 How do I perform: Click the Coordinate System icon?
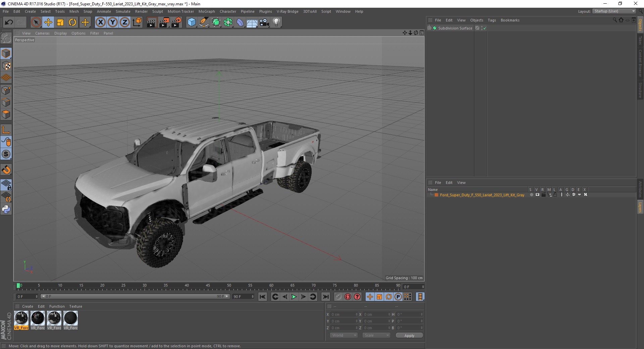pos(137,22)
